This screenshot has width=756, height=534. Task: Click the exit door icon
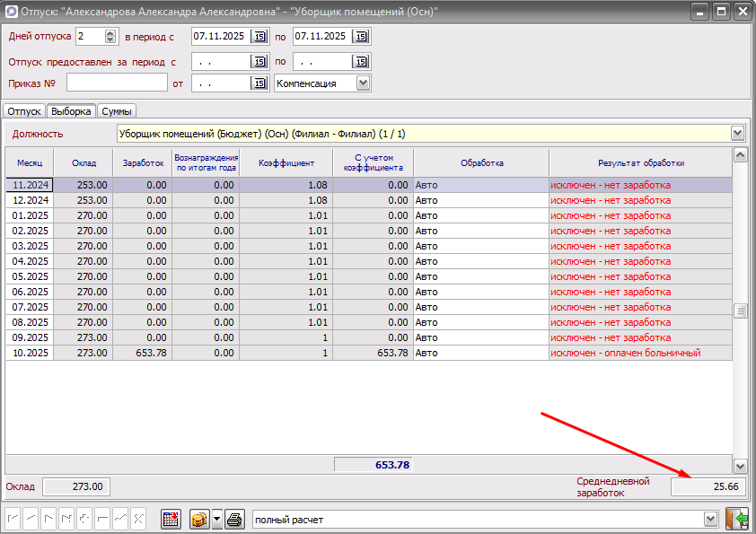point(737,520)
